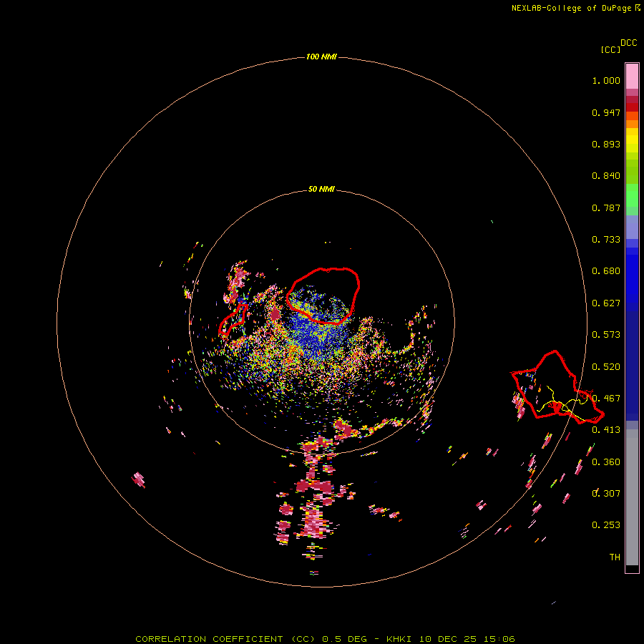Click the 0.307 scale value
Image resolution: width=644 pixels, height=644 pixels.
pyautogui.click(x=606, y=494)
